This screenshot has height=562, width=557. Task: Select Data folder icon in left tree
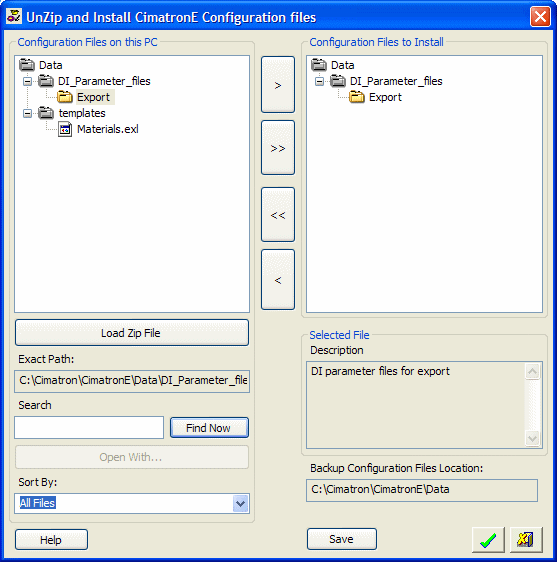coord(27,65)
